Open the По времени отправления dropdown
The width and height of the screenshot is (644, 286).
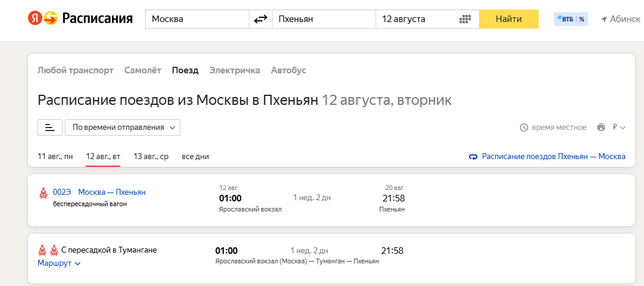click(x=123, y=128)
